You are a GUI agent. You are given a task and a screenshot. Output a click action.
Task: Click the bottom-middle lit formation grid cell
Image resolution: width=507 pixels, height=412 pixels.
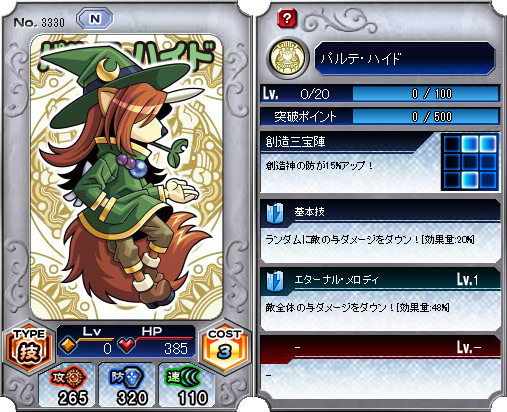coord(470,180)
